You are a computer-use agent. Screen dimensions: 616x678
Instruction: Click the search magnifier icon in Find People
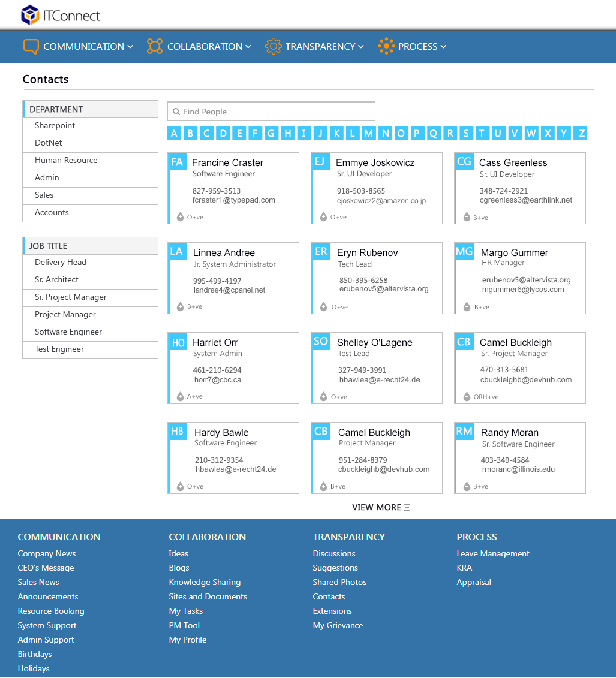176,112
